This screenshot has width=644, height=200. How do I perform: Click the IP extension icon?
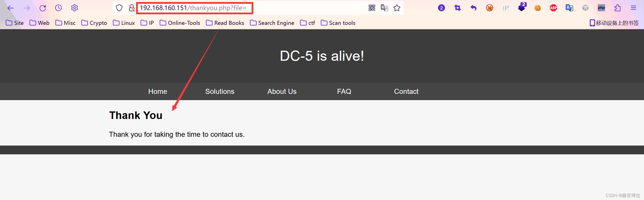tap(505, 8)
